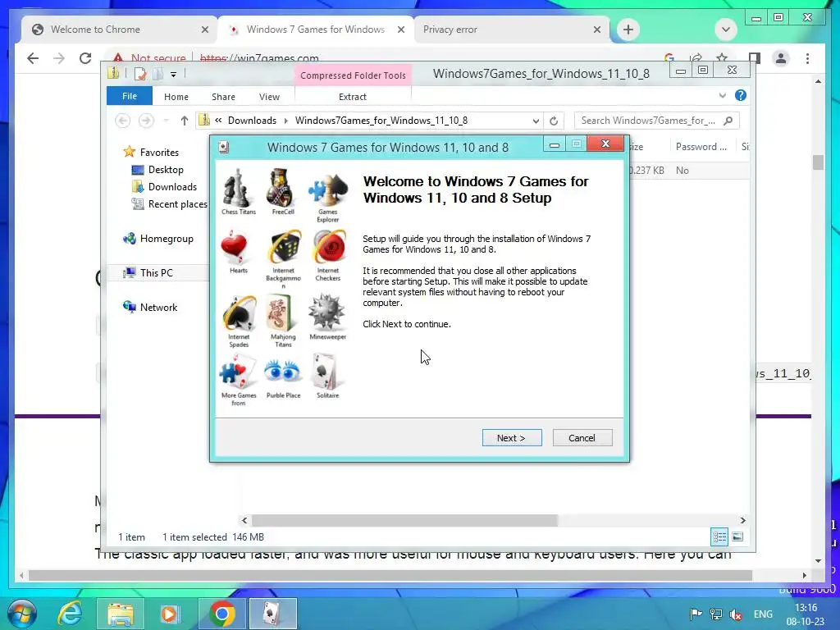Click the Not secure warning in Chrome
The width and height of the screenshot is (840, 630).
(149, 58)
